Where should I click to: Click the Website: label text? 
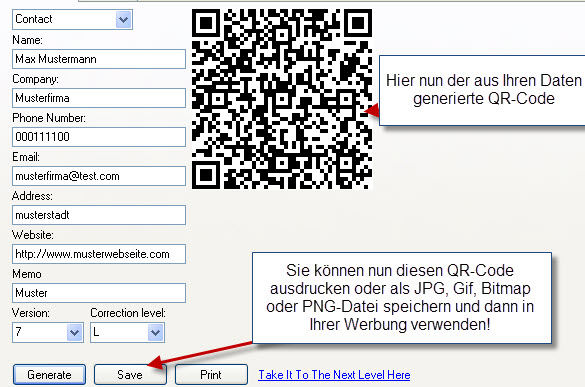pos(33,235)
